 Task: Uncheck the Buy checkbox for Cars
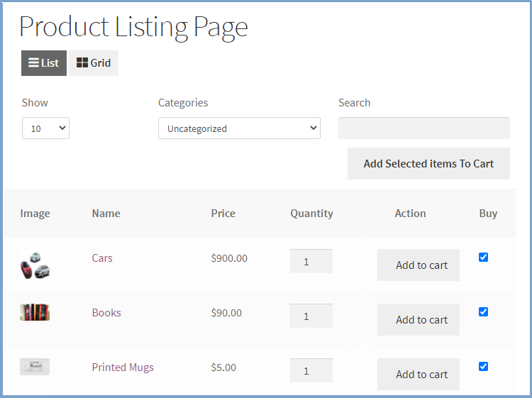click(x=483, y=258)
